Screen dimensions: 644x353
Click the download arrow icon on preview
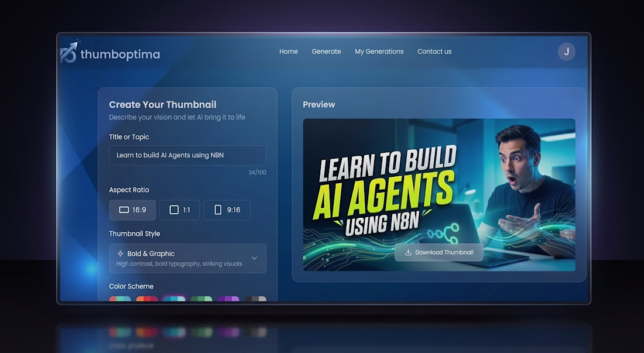[x=408, y=252]
